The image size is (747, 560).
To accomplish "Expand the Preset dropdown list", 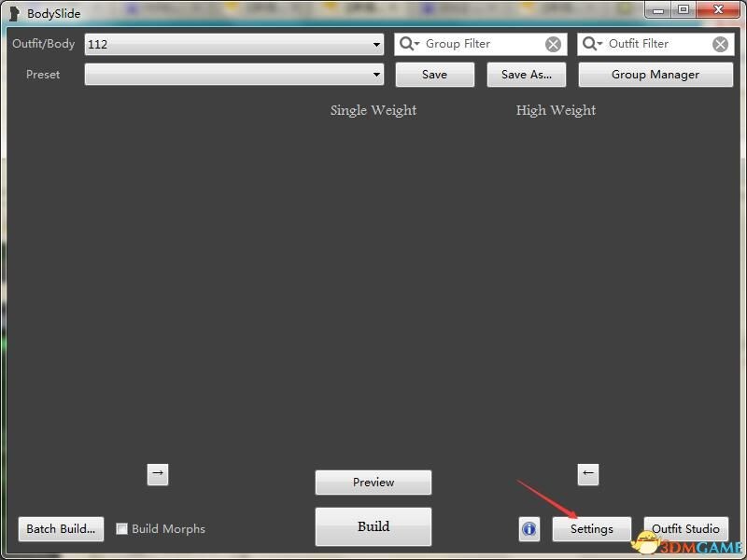I will tap(376, 75).
